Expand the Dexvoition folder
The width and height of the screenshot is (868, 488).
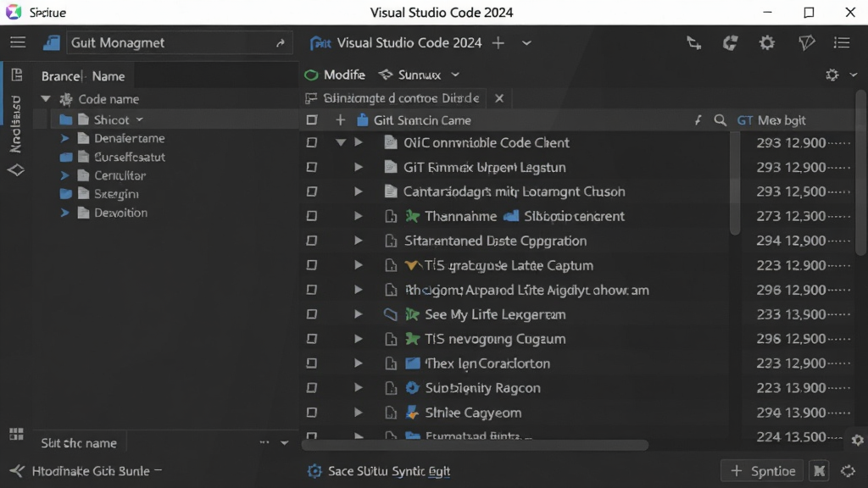coord(64,213)
